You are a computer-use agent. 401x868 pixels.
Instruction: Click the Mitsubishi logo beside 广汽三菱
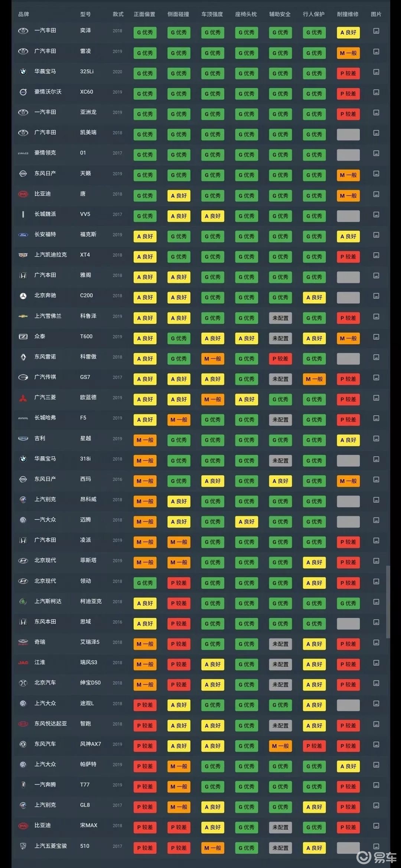(23, 398)
